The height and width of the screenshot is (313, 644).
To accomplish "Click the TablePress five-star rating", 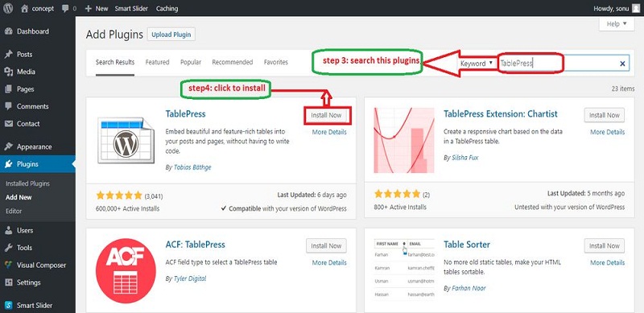I will coord(119,195).
